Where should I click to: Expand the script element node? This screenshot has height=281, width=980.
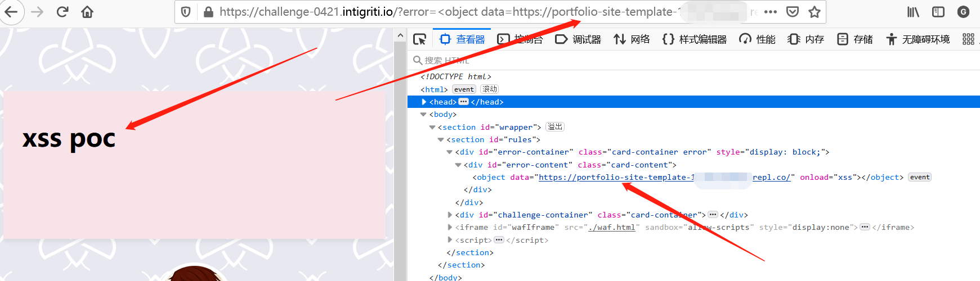(450, 240)
